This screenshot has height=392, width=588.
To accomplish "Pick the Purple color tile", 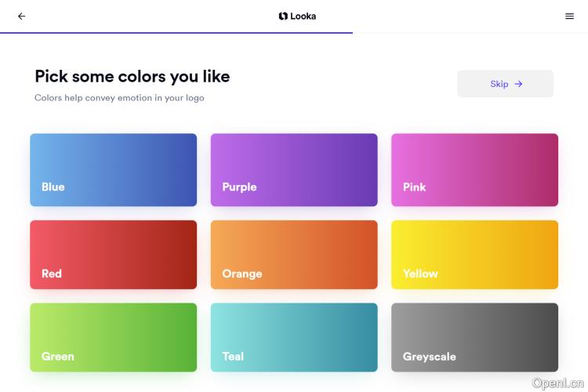I will [x=294, y=169].
